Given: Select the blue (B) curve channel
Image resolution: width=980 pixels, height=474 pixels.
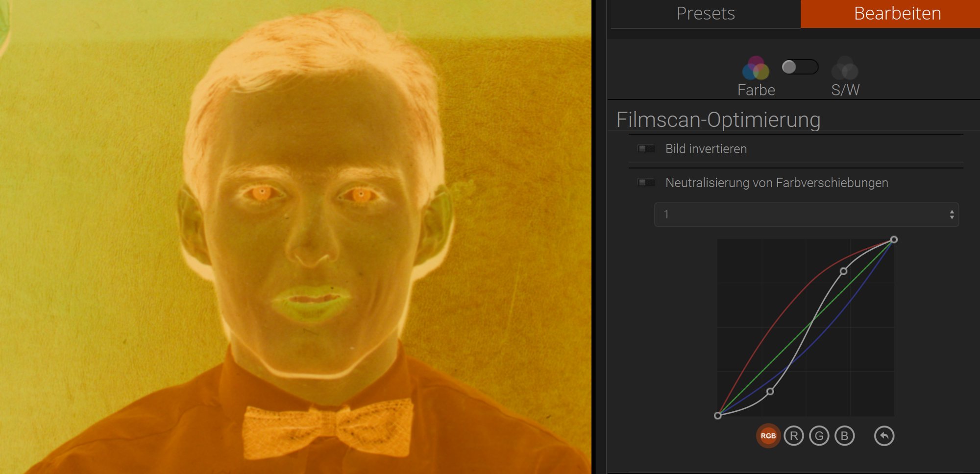Looking at the screenshot, I should pyautogui.click(x=844, y=435).
